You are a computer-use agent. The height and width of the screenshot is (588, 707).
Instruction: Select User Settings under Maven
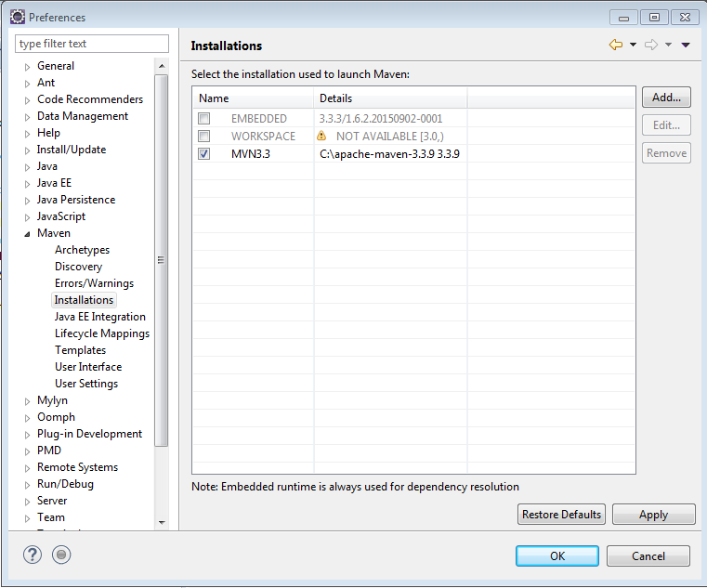click(x=86, y=384)
